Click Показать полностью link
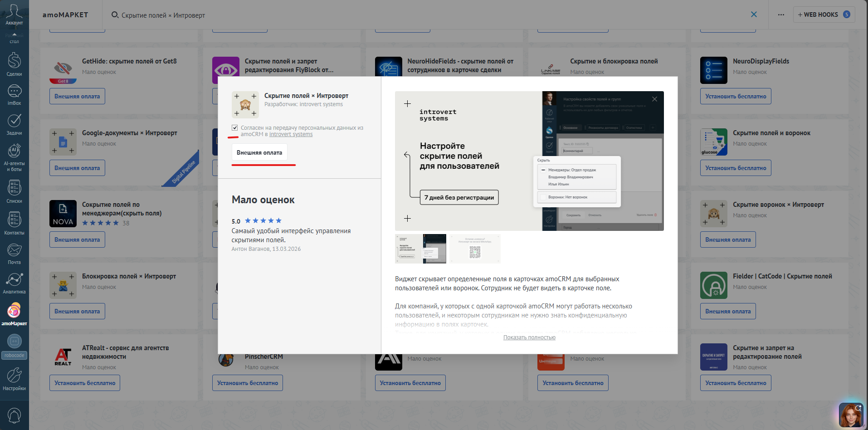 click(x=529, y=337)
